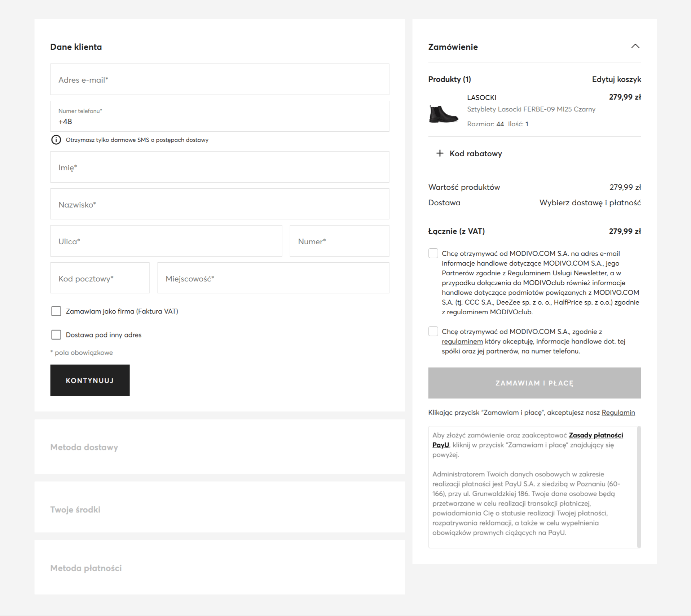The height and width of the screenshot is (616, 691).
Task: Open Regulamin link below the order button
Action: point(618,412)
